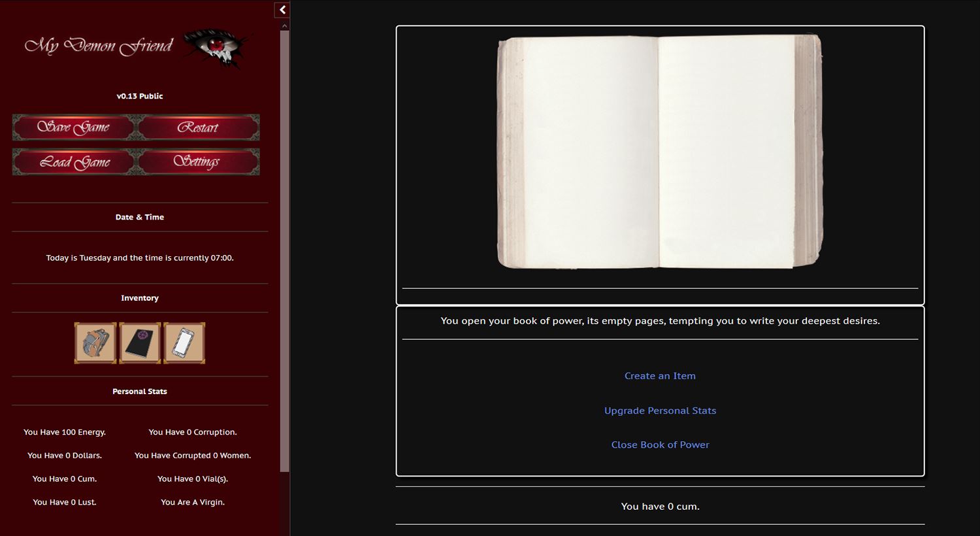Select Upgrade Personal Stats link
Viewport: 980px width, 536px height.
[660, 410]
